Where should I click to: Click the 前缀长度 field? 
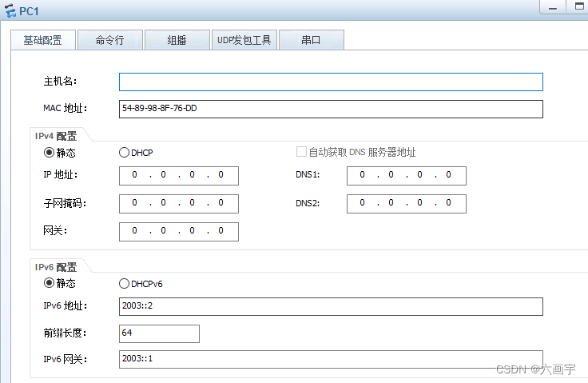[x=159, y=333]
